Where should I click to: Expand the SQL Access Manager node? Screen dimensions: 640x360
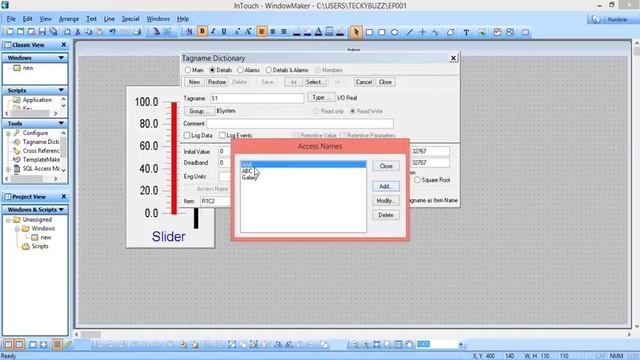point(8,169)
